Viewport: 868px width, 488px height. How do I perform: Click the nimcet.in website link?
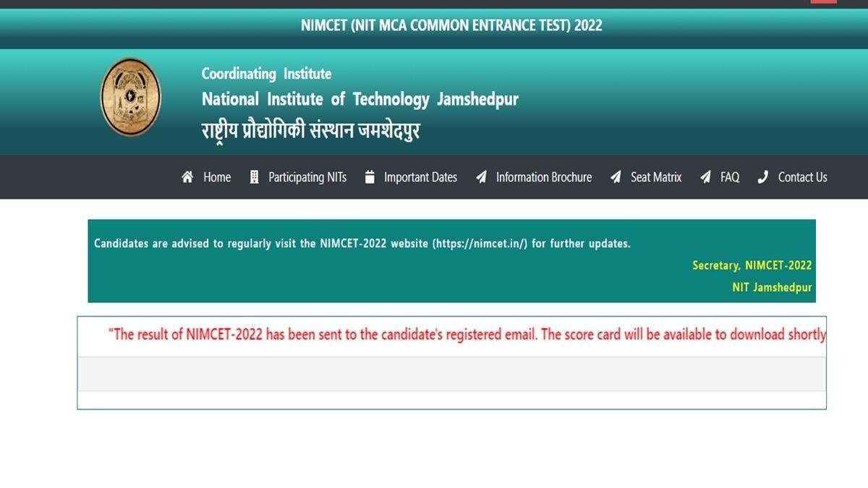(478, 244)
